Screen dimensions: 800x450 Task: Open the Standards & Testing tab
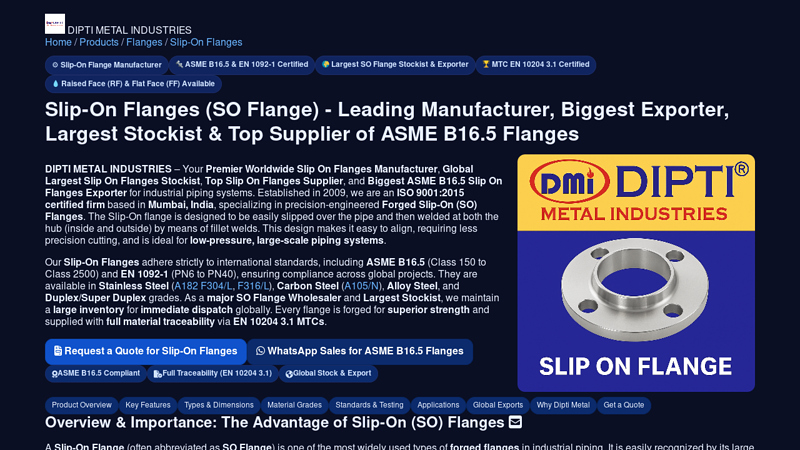tap(369, 405)
